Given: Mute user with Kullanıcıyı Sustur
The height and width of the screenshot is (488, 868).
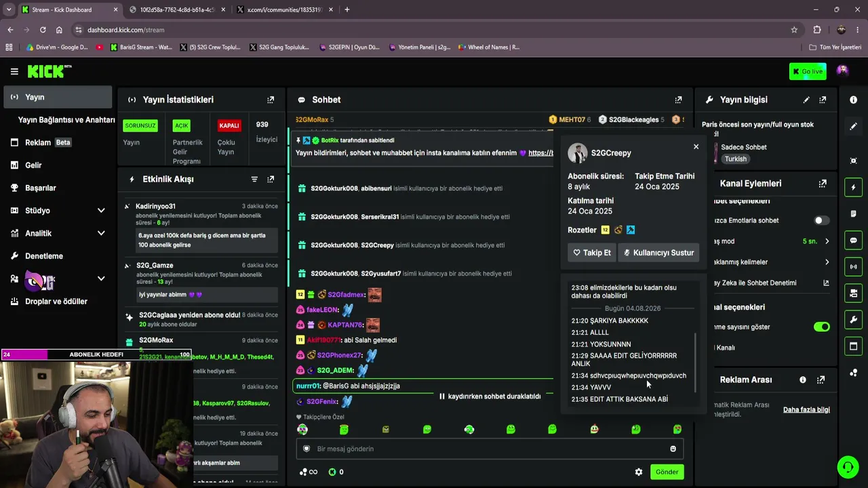Looking at the screenshot, I should [658, 253].
